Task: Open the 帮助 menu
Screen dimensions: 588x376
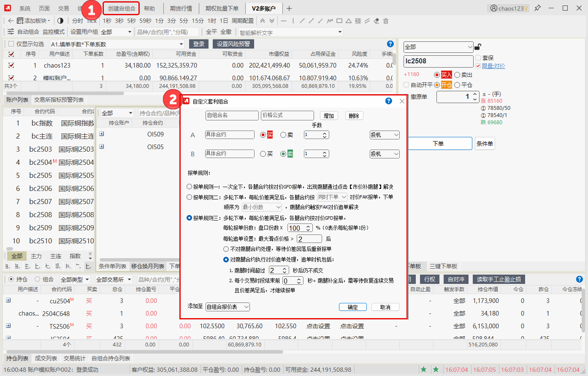Action: [149, 8]
